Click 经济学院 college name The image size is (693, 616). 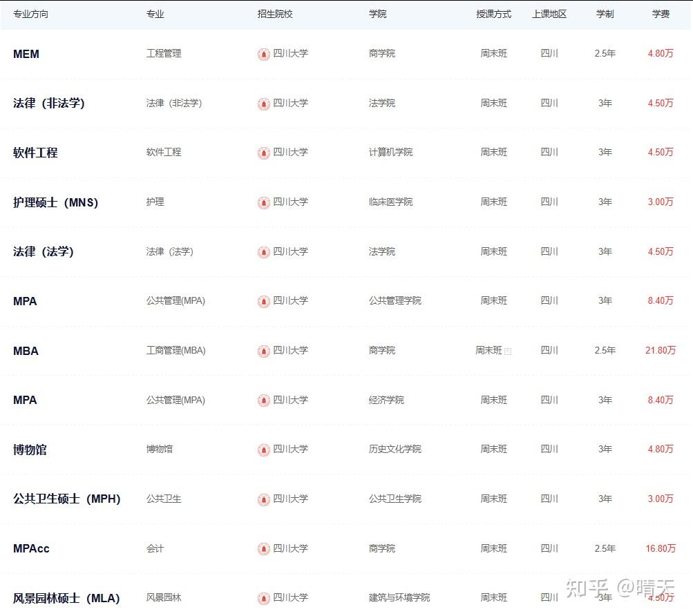coord(386,400)
